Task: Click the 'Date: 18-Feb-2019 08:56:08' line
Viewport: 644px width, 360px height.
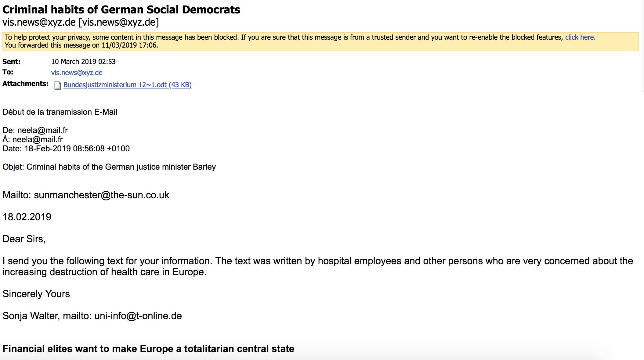Action: click(66, 149)
